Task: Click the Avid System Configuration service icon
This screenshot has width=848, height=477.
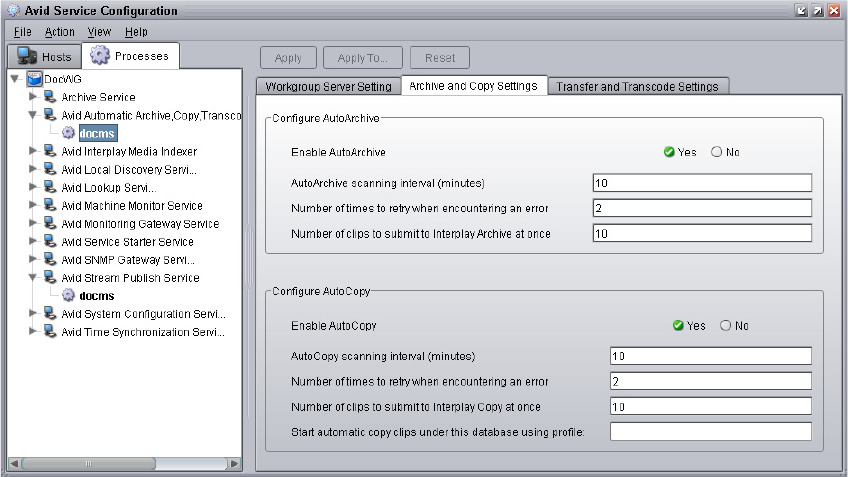Action: click(x=50, y=314)
